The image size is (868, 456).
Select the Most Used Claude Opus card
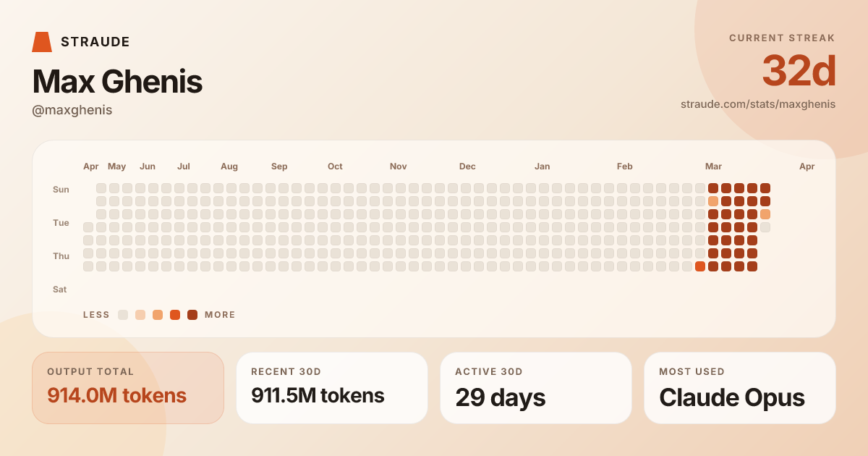(x=740, y=388)
